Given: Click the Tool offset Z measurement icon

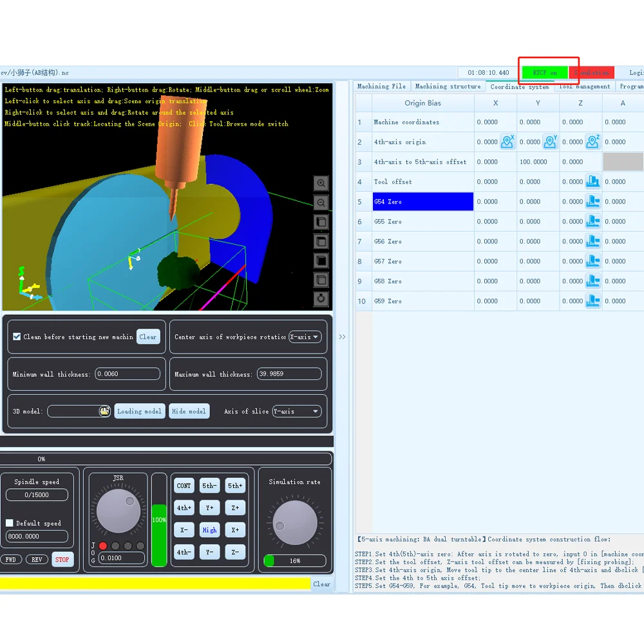Looking at the screenshot, I should [x=592, y=182].
